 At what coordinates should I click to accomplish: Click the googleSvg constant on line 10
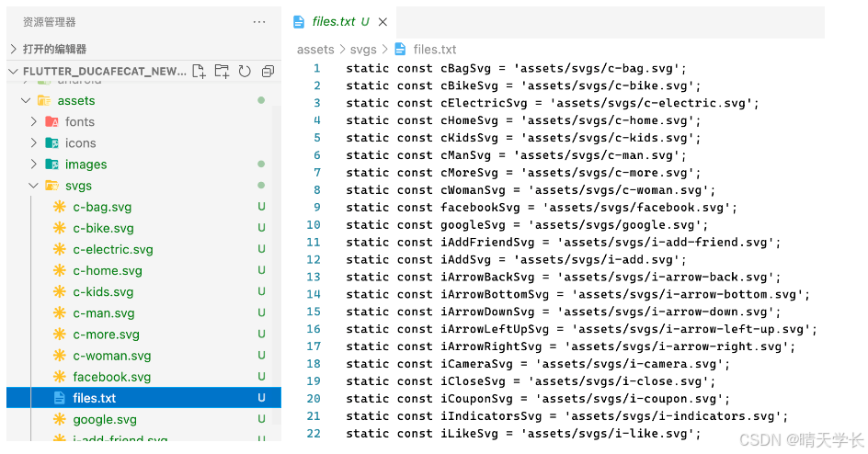pos(473,225)
